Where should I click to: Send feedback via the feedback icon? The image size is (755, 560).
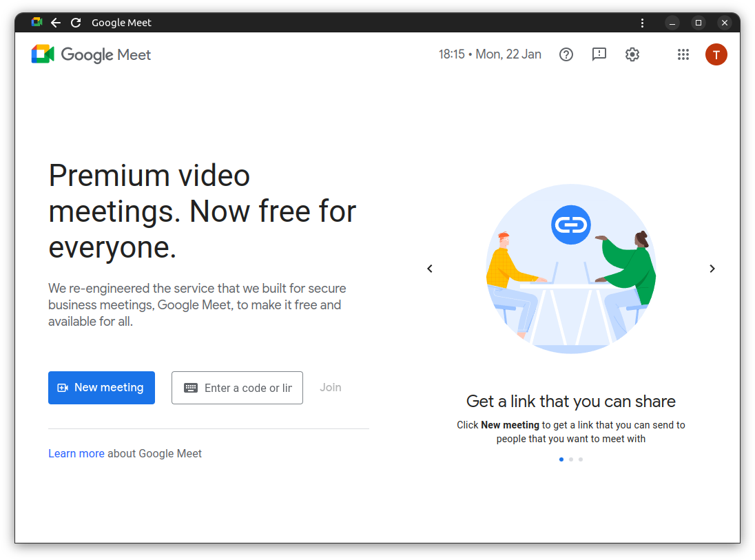tap(599, 54)
